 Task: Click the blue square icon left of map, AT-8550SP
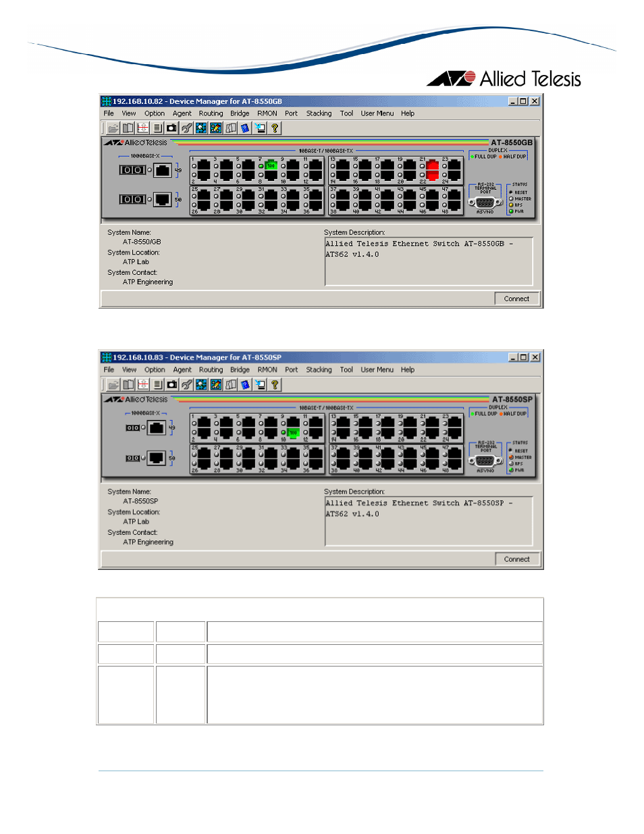pos(216,384)
